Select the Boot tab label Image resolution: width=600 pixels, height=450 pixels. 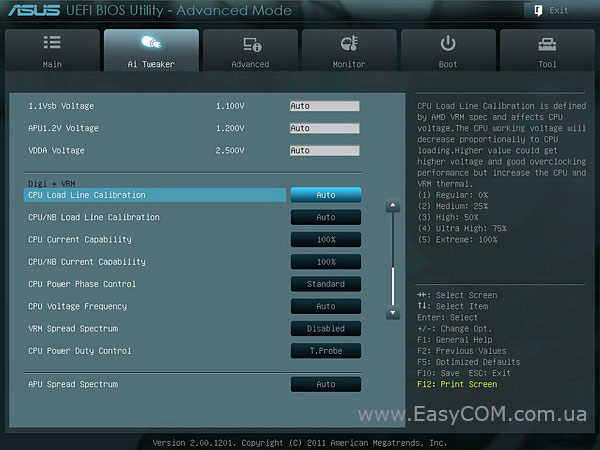coord(448,64)
